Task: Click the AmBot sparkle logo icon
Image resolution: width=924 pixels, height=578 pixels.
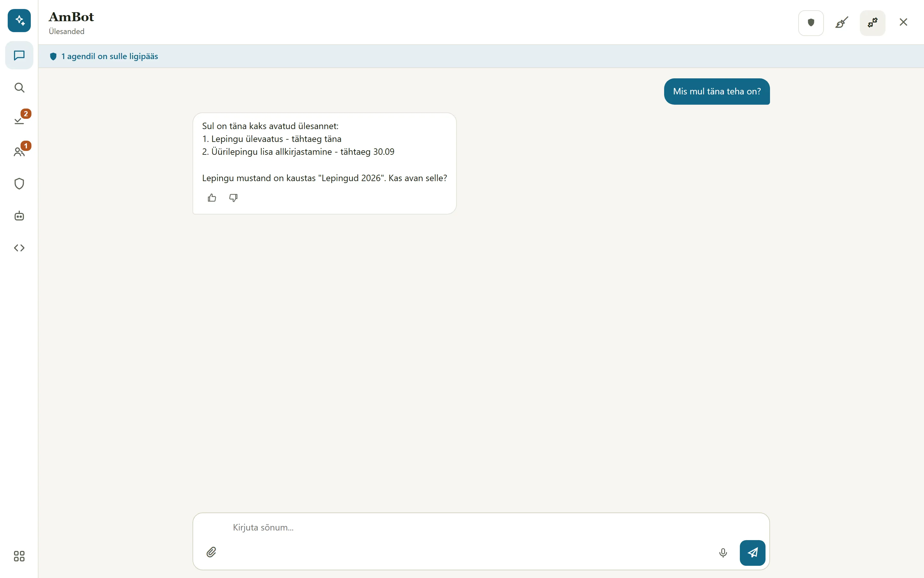Action: (x=19, y=21)
